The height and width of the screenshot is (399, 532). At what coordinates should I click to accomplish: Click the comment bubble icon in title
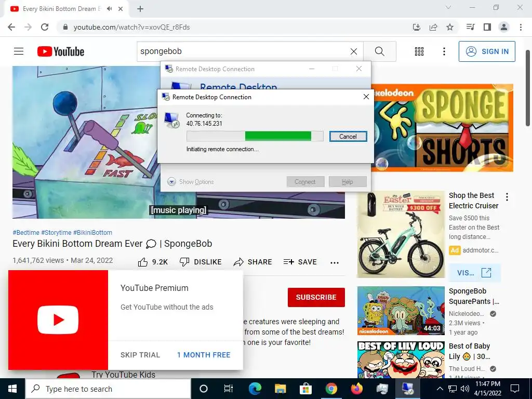click(151, 244)
